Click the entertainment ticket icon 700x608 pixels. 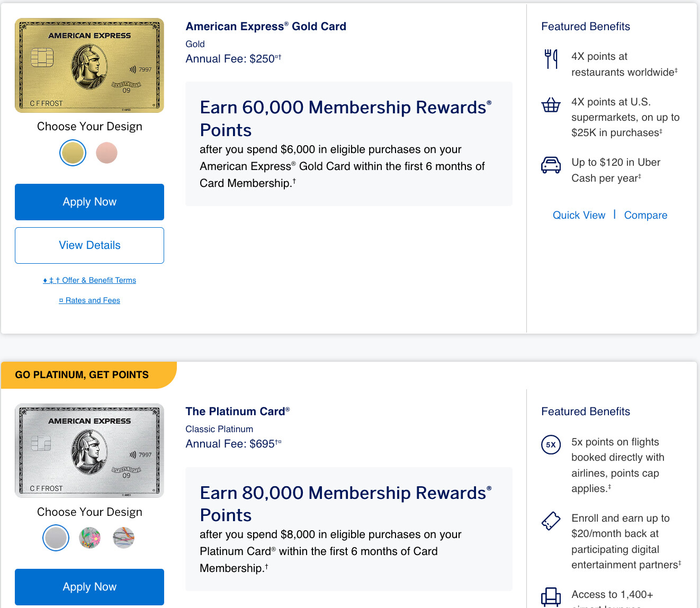click(551, 521)
